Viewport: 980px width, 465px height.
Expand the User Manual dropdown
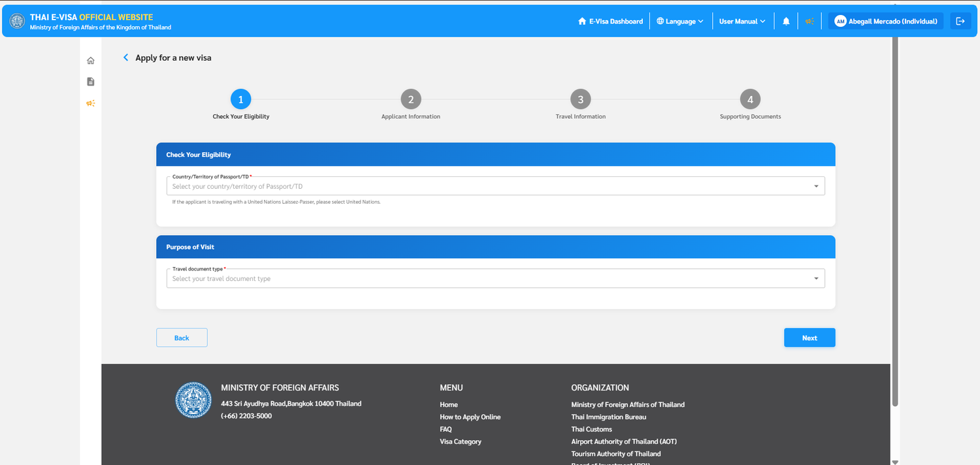point(742,22)
